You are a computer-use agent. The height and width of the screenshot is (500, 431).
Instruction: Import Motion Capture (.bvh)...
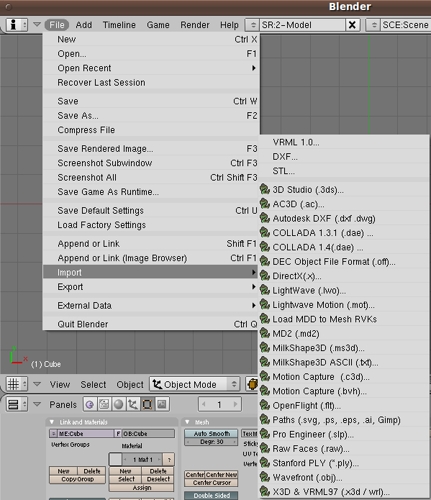click(344, 391)
